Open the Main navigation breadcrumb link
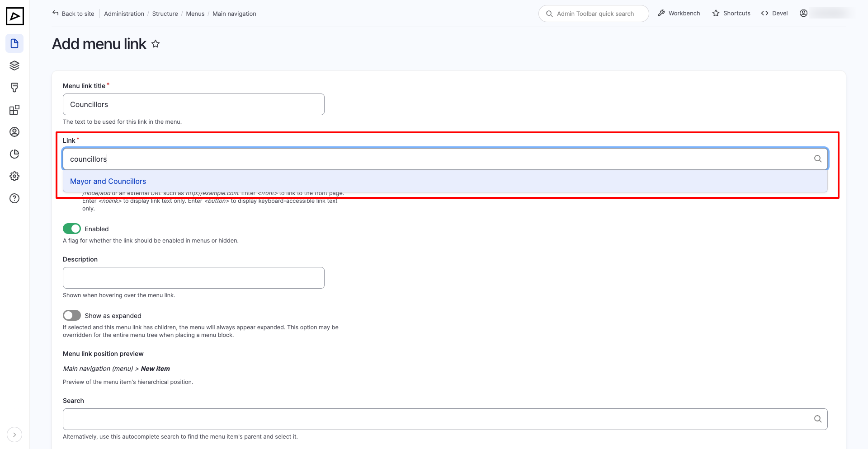This screenshot has height=449, width=868. tap(234, 14)
